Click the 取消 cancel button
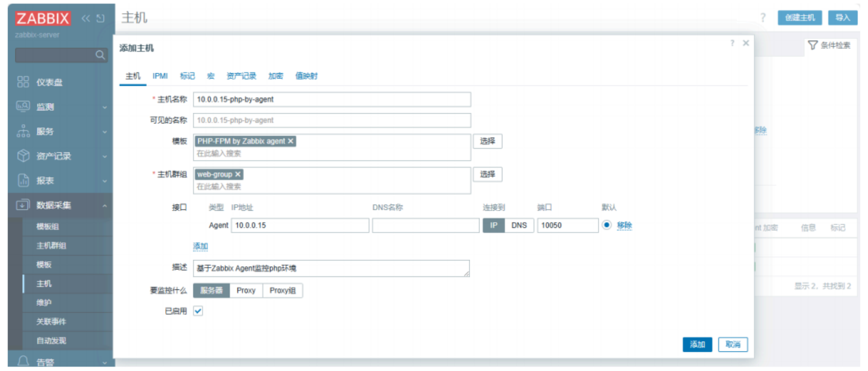868x371 pixels. pos(733,344)
